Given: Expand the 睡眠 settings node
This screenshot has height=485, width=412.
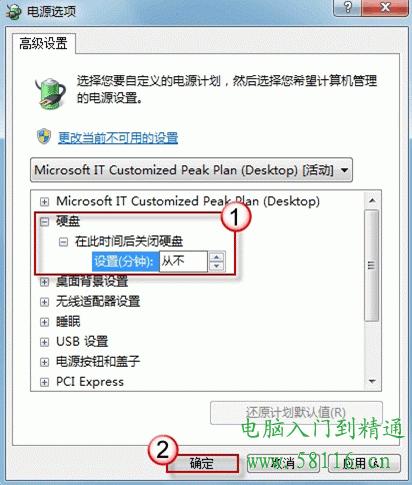Looking at the screenshot, I should coord(44,322).
